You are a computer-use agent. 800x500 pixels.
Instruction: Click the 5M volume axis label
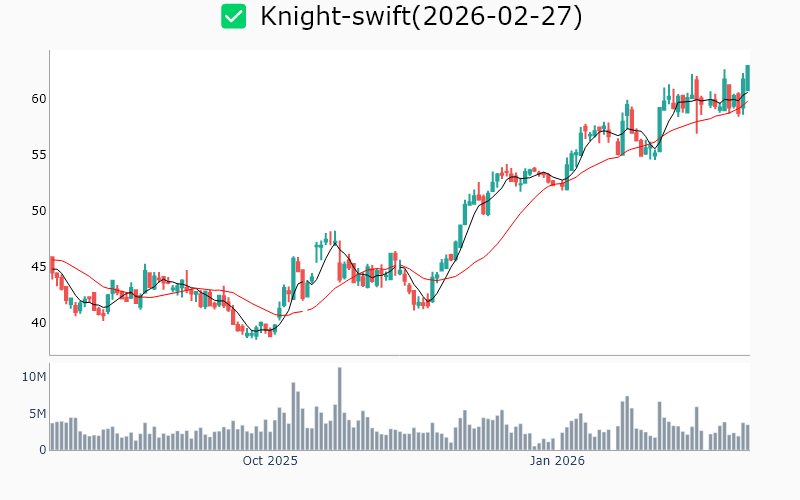pos(37,413)
